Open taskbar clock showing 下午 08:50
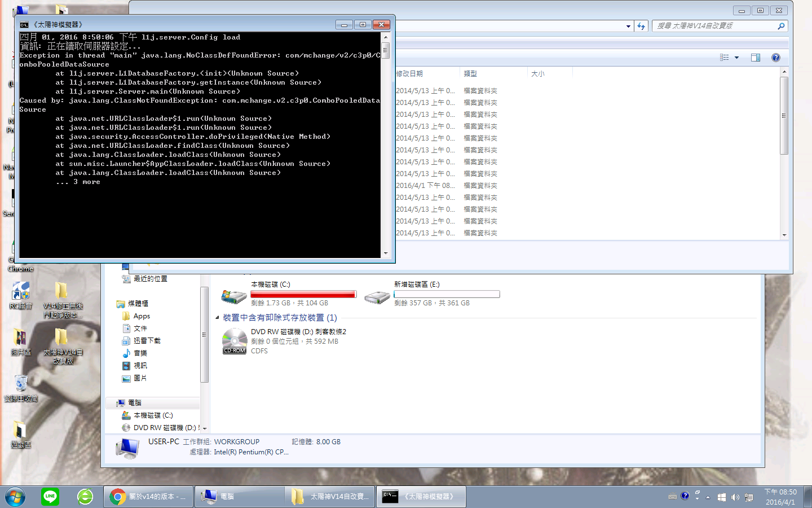Image resolution: width=812 pixels, height=508 pixels. [x=780, y=497]
